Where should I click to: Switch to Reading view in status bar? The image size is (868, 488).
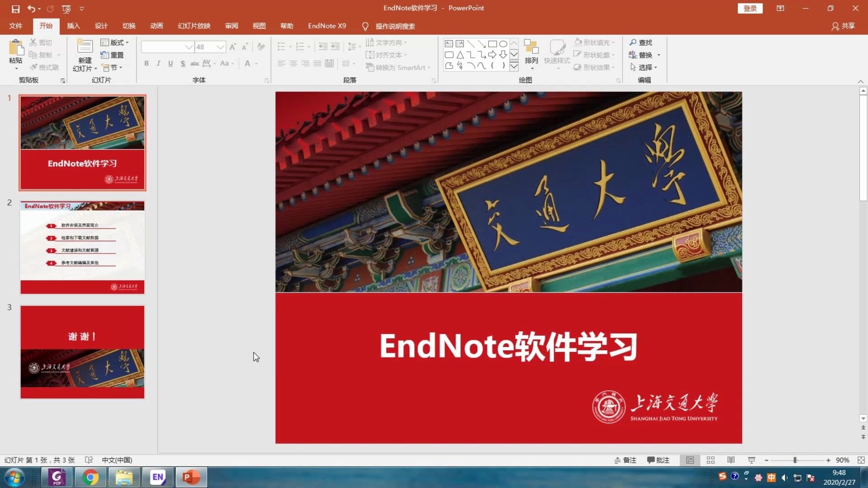[x=731, y=460]
